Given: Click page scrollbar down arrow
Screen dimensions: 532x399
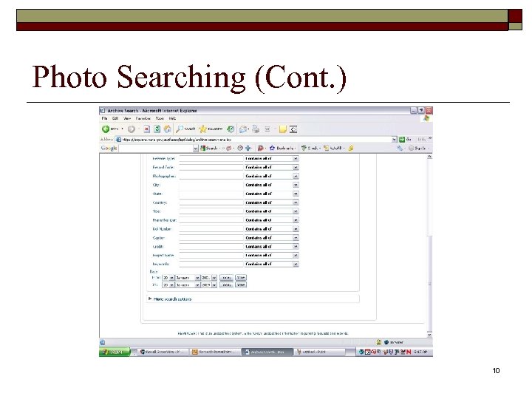Looking at the screenshot, I should click(429, 335).
